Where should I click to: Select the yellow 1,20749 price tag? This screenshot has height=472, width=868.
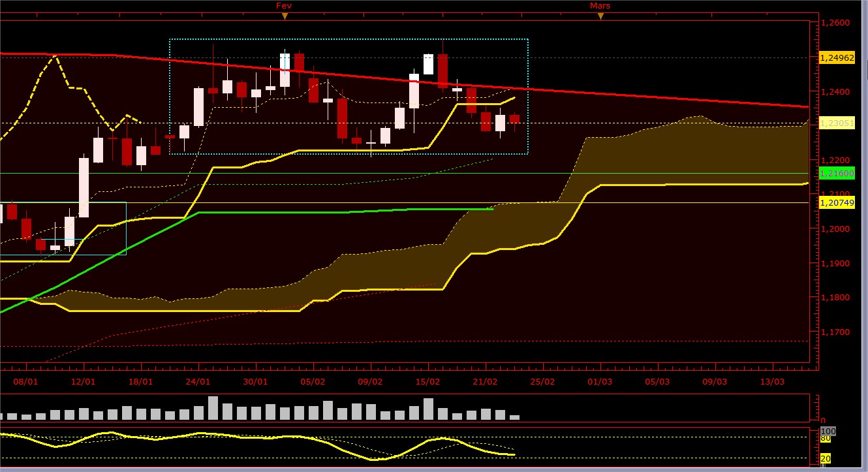836,202
